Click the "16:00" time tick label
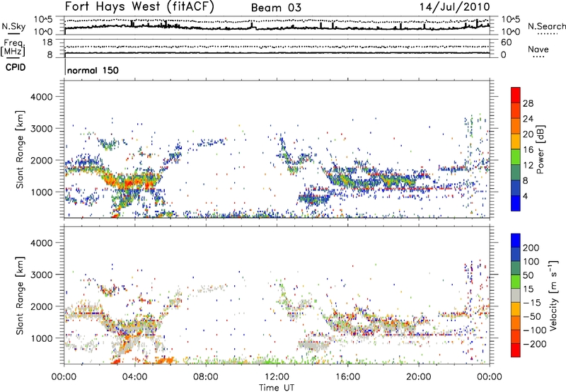Viewport: 566px width, 392px height. (x=347, y=377)
